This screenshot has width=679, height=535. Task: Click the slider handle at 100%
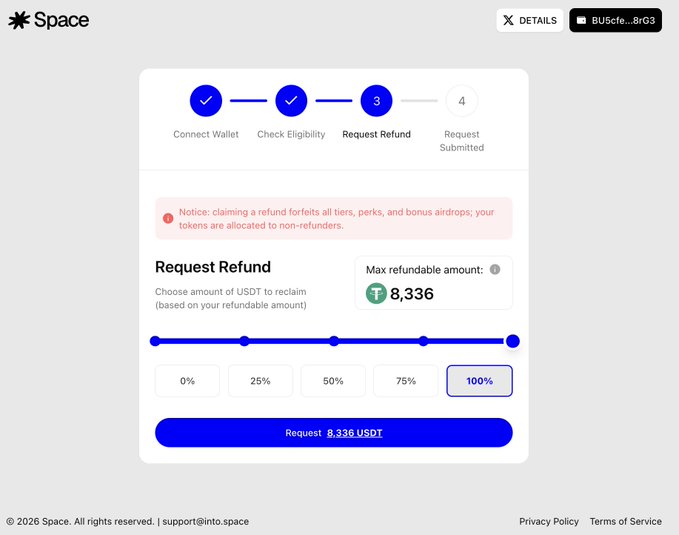point(513,341)
